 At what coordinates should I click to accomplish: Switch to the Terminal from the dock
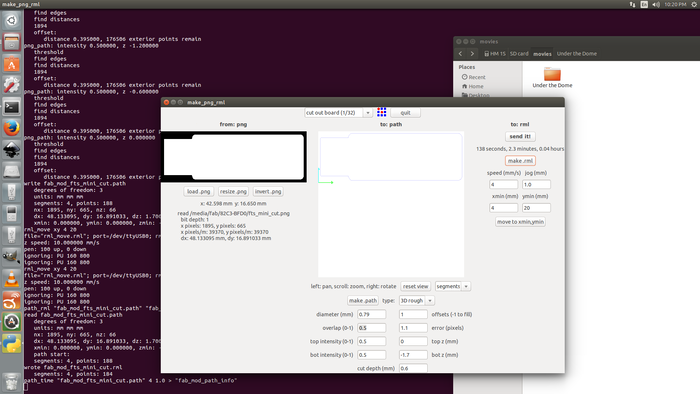(x=12, y=107)
